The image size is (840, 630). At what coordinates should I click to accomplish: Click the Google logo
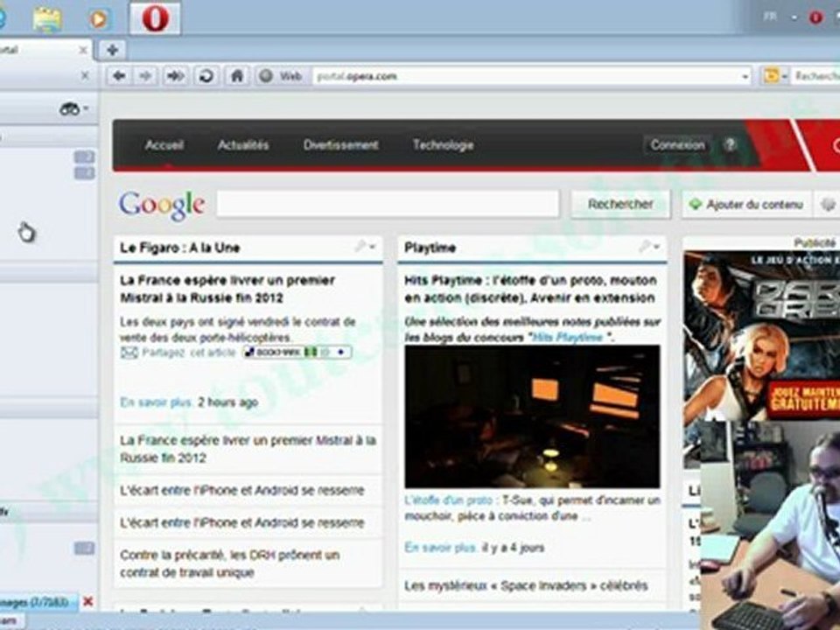[x=162, y=205]
